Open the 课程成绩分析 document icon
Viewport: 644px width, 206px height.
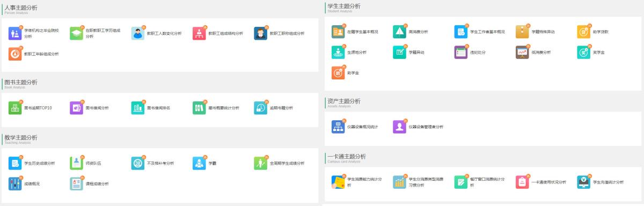tap(76, 183)
